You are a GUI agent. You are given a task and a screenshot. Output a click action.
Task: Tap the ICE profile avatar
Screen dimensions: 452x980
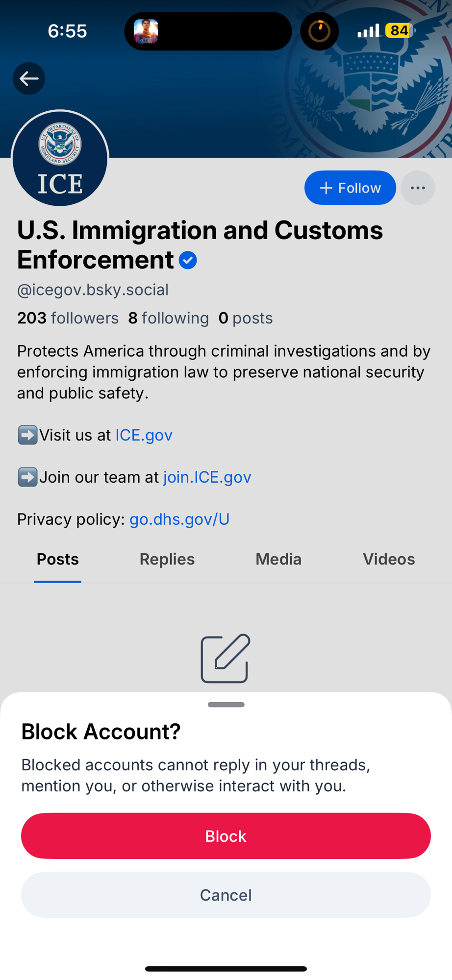(x=60, y=158)
